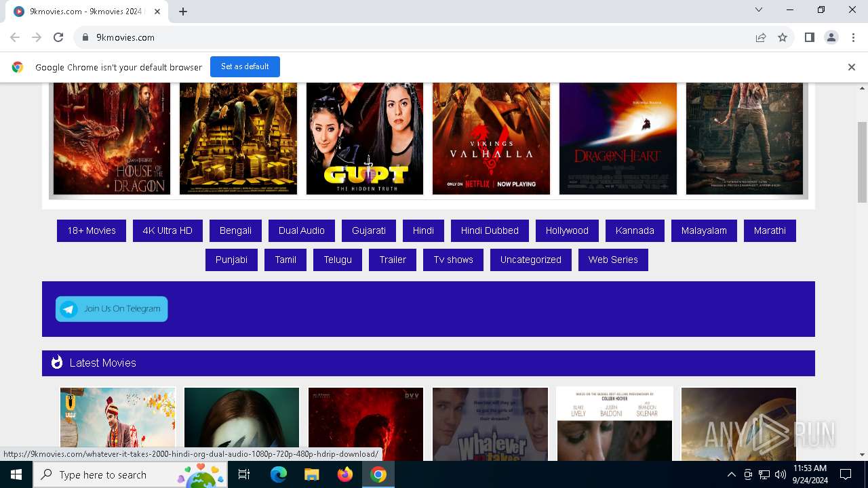The image size is (868, 488).
Task: Browse the Web Series category
Action: coord(613,260)
